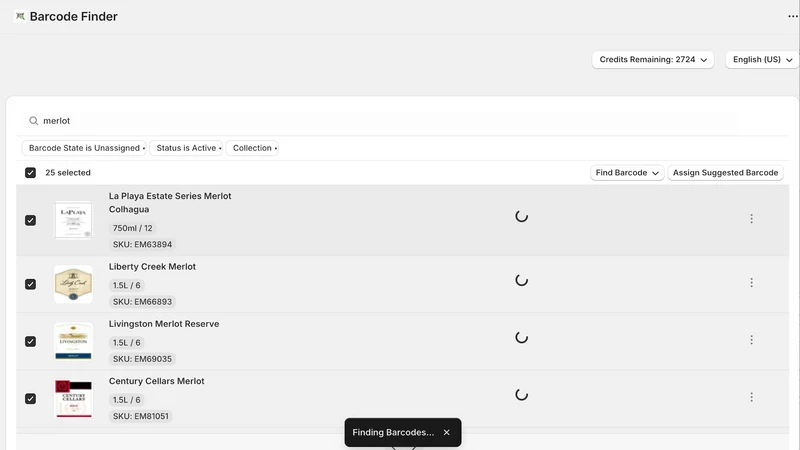This screenshot has height=450, width=800.
Task: Click the Barcode Finder app logo icon
Action: pyautogui.click(x=20, y=16)
